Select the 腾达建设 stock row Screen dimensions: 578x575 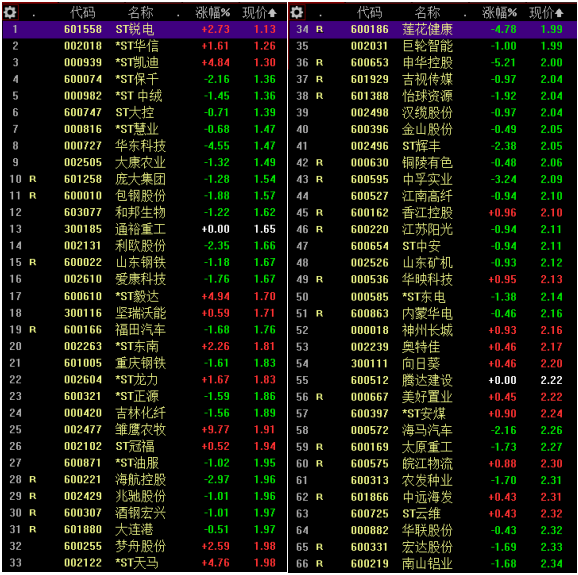tap(433, 380)
